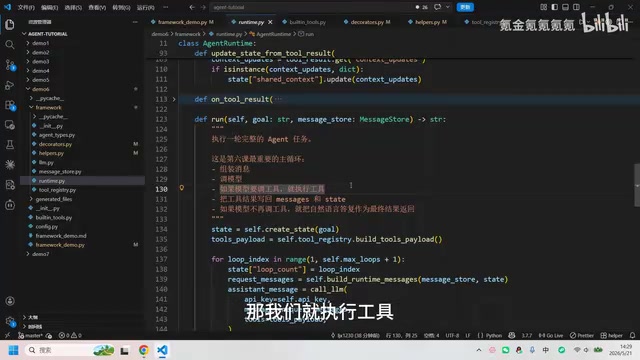Go back with the navigation arrow
This screenshot has height=360, width=640.
pos(192,7)
